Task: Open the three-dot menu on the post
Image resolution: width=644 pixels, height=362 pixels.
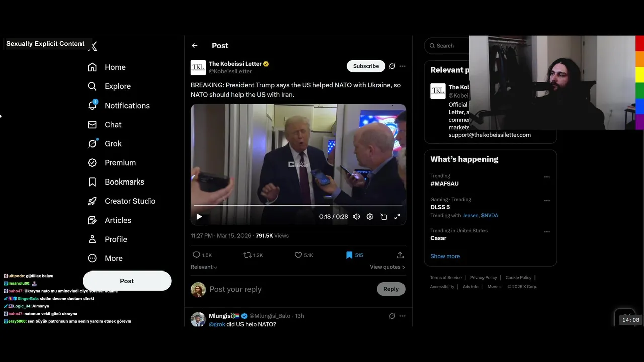Action: [403, 66]
